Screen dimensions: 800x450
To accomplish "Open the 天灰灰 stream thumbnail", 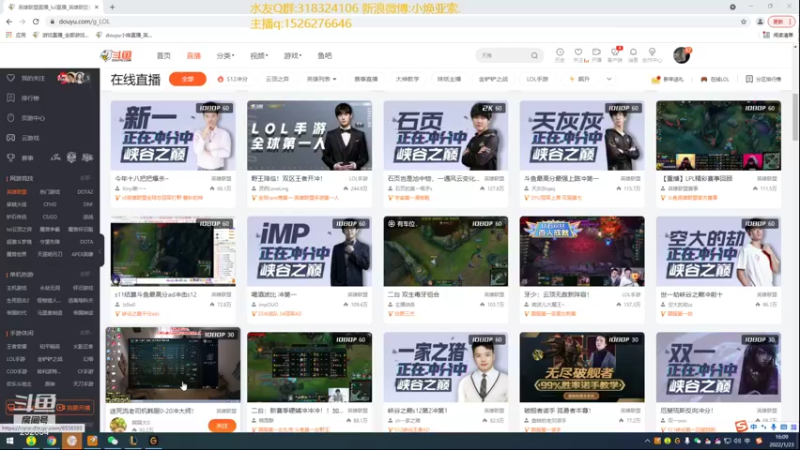I will [582, 135].
